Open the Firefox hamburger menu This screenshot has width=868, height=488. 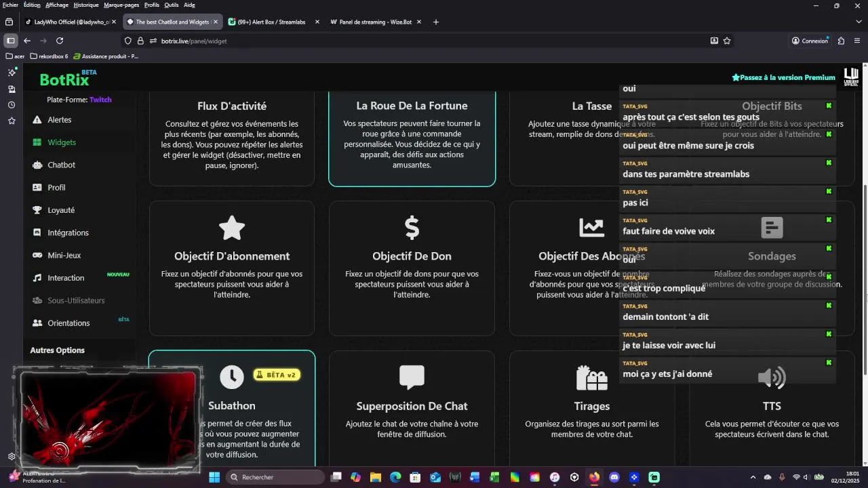point(858,41)
